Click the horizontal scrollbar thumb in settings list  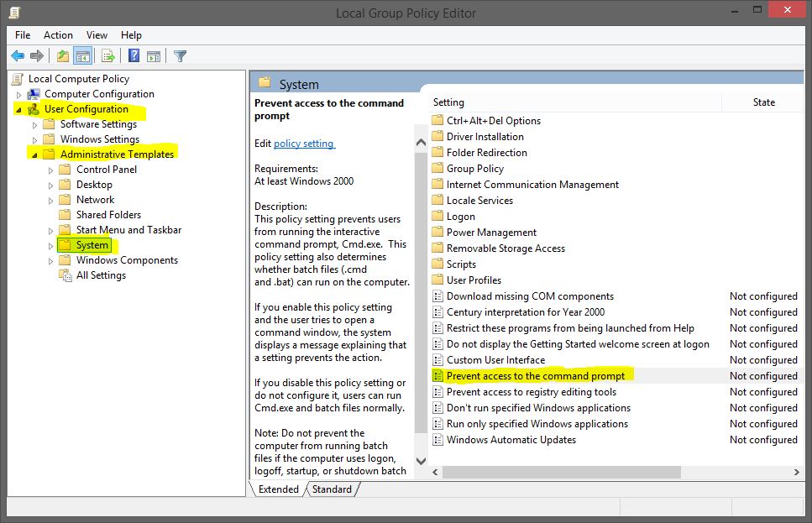[x=562, y=472]
